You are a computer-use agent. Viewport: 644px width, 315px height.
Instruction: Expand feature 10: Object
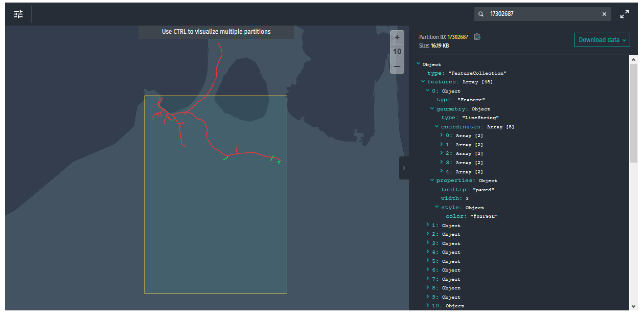pyautogui.click(x=428, y=306)
